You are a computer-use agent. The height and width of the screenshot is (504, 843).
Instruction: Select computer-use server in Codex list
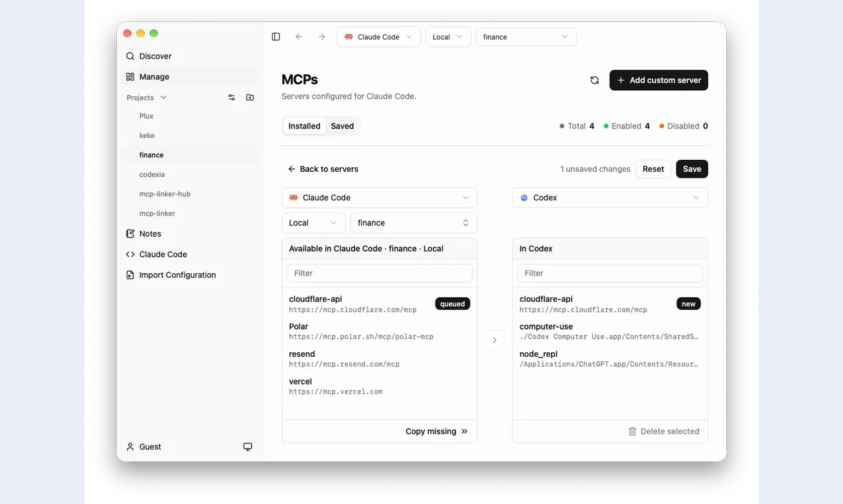pyautogui.click(x=610, y=332)
